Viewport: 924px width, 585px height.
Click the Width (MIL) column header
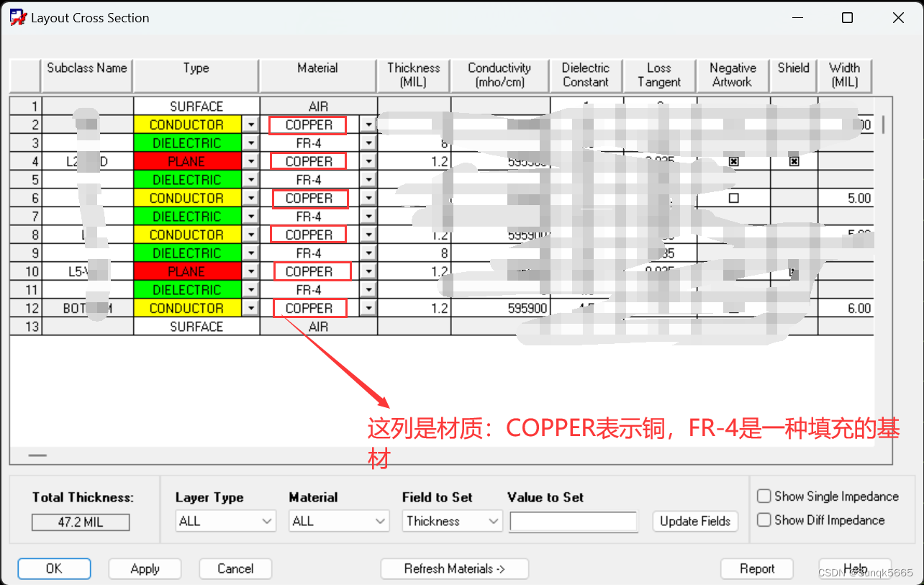[845, 75]
